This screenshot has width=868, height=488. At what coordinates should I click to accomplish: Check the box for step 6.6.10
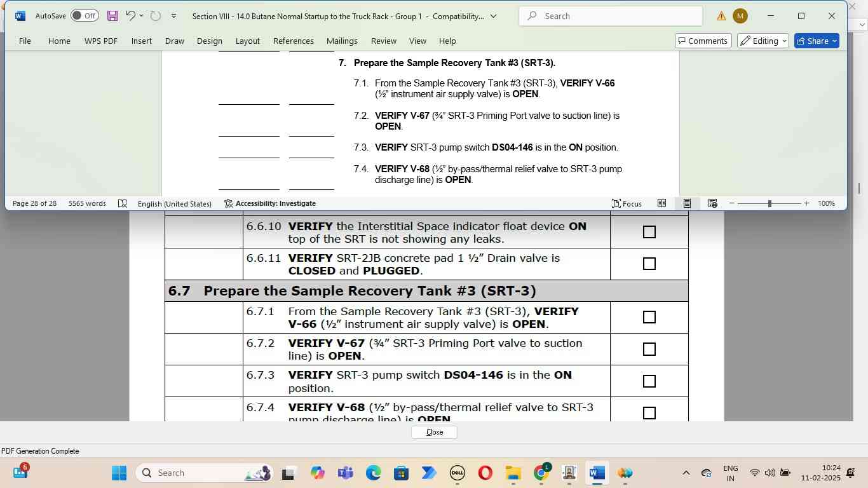coord(649,232)
